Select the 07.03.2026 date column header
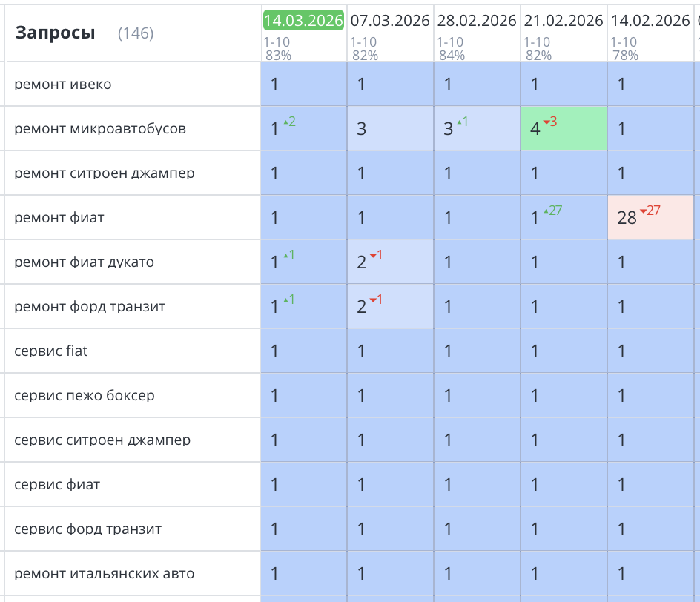Screen dimensions: 700x602 pyautogui.click(x=390, y=21)
